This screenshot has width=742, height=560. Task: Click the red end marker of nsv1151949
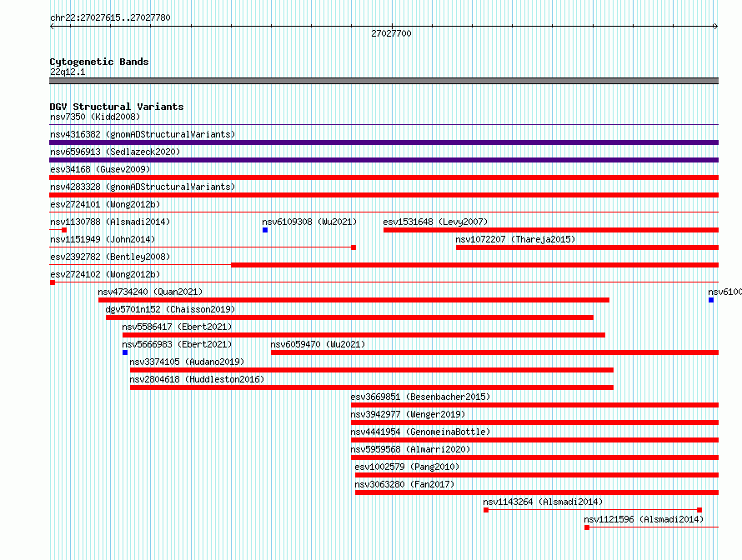353,247
